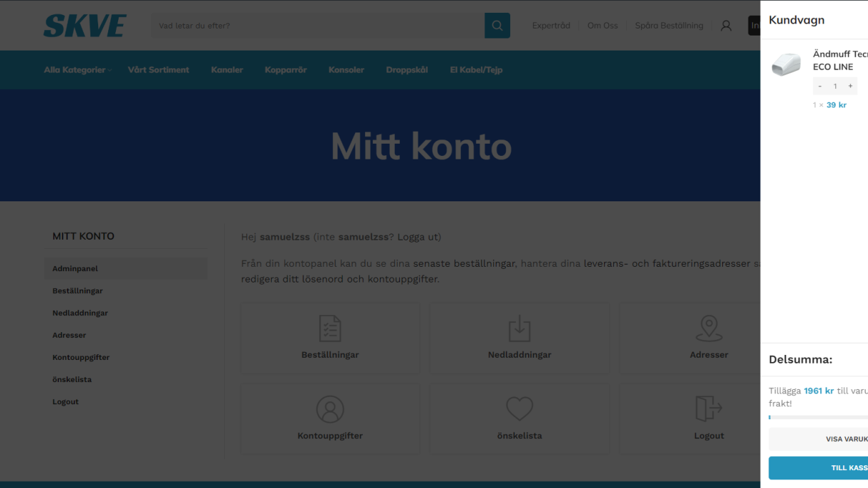Viewport: 868px width, 488px height.
Task: Decrease cart item quantity with minus
Action: (x=820, y=86)
